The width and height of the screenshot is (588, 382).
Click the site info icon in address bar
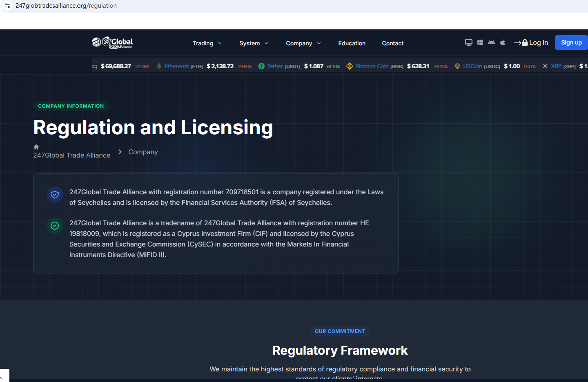[x=7, y=6]
